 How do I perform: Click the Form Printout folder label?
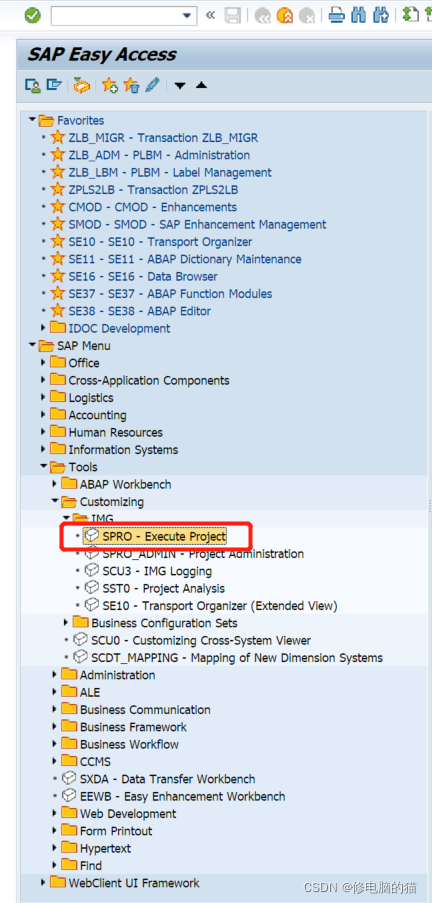pyautogui.click(x=116, y=831)
